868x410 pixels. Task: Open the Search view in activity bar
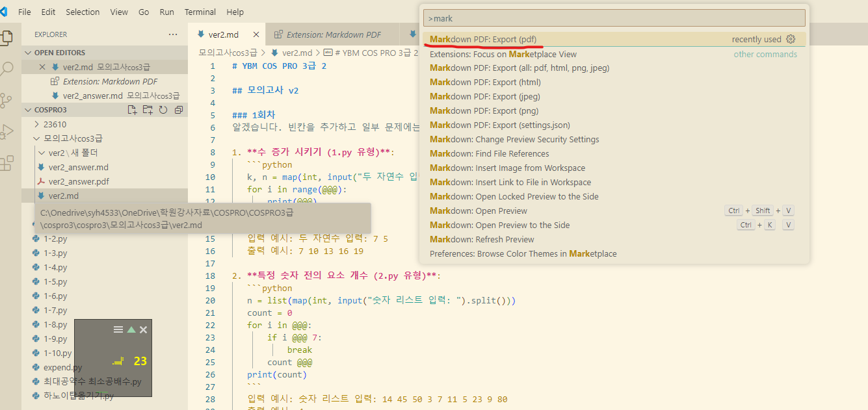(6, 68)
